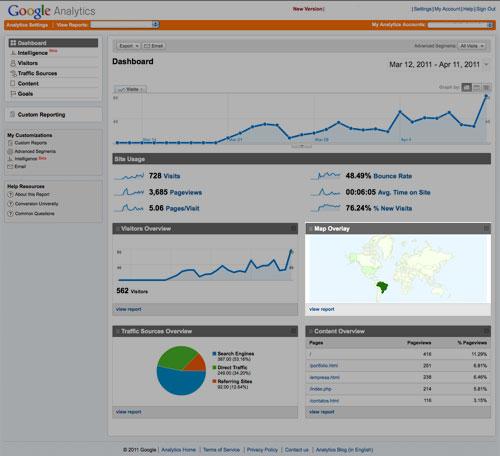Click view report under Traffic Sources Overview
This screenshot has height=456, width=500.
point(128,412)
